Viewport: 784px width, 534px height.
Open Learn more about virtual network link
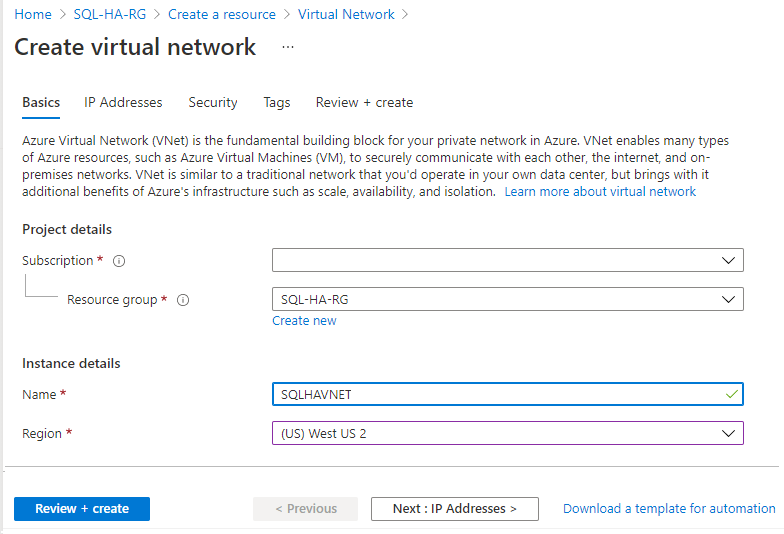coord(600,191)
